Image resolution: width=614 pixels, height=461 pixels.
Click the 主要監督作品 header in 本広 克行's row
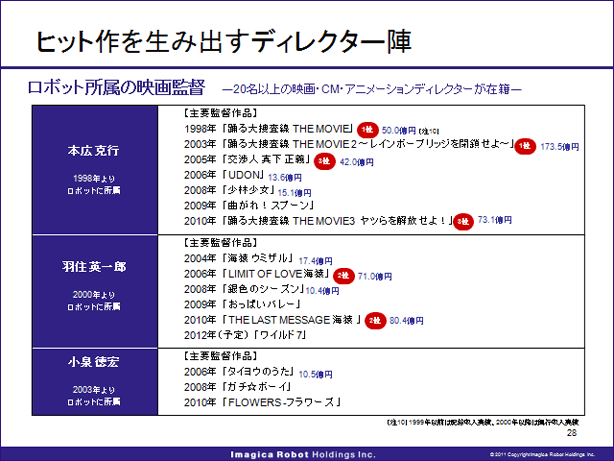coord(220,113)
